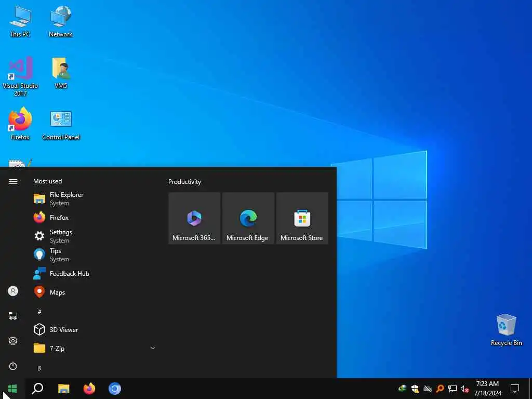
Task: Select the Network desktop icon
Action: [x=61, y=21]
